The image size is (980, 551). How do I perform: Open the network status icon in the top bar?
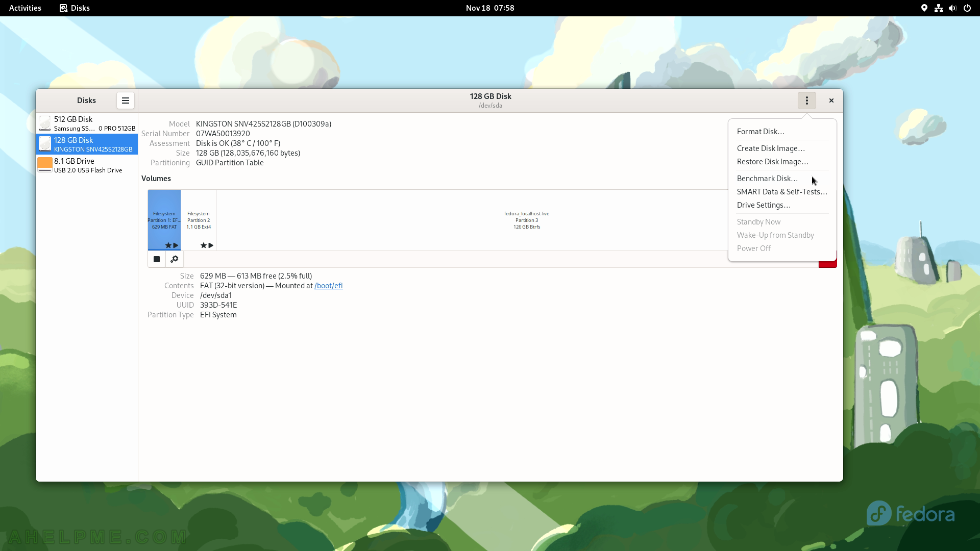click(x=939, y=8)
